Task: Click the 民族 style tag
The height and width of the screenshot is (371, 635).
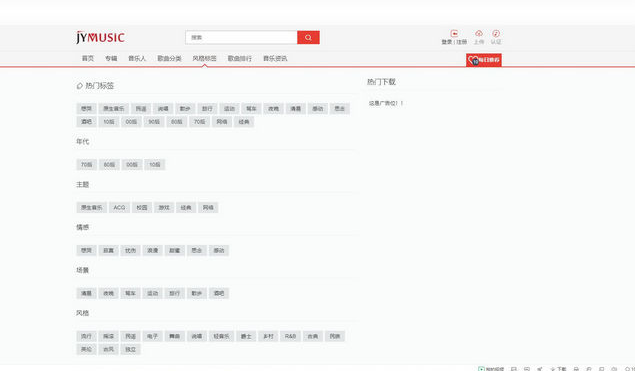Action: [x=335, y=336]
